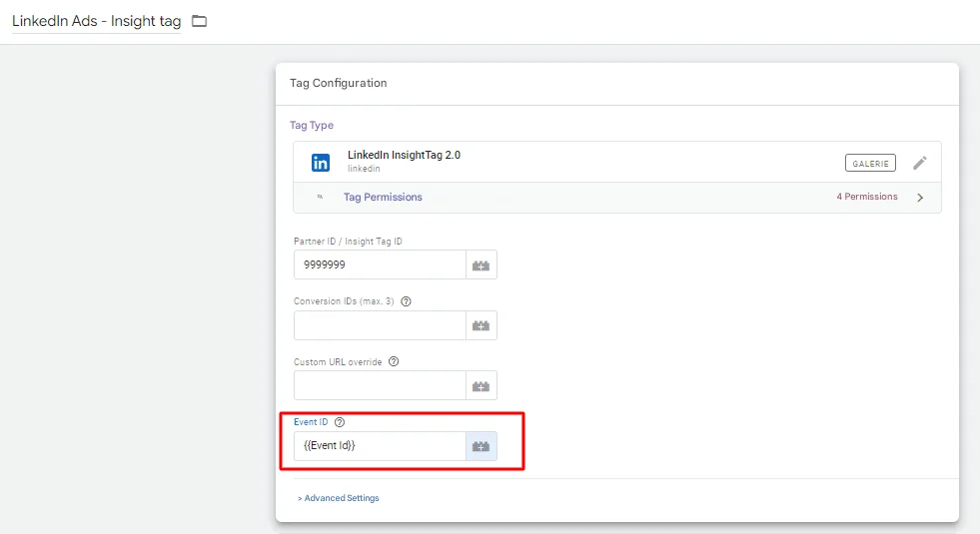The width and height of the screenshot is (980, 534).
Task: Insert variable into Conversion IDs field
Action: pyautogui.click(x=482, y=326)
